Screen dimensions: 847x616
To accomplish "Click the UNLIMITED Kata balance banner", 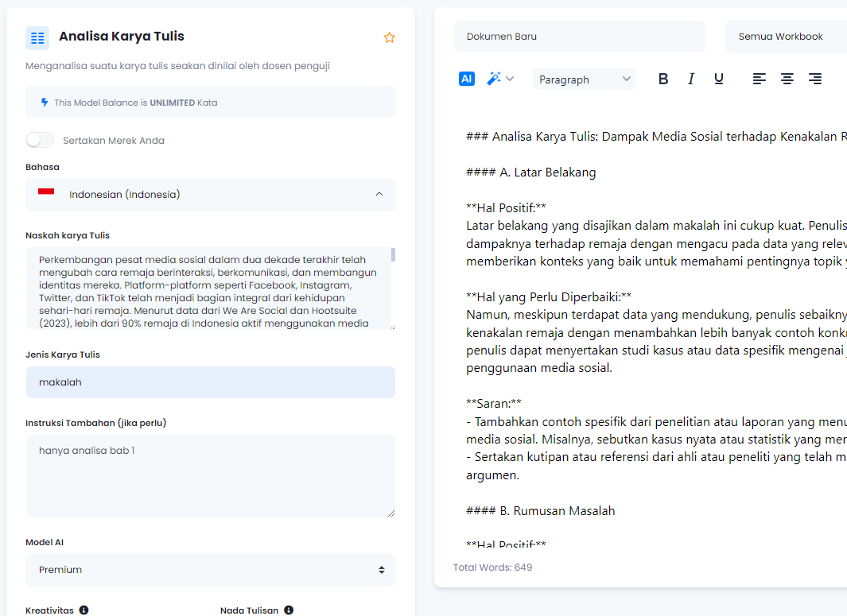I will coord(210,102).
